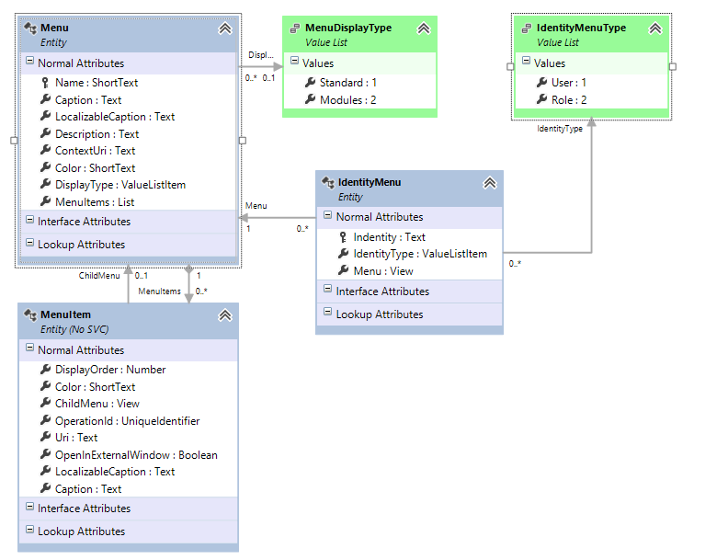Click the wrench icon beside Standard : 1
Screen dimensions: 728x560
[310, 82]
